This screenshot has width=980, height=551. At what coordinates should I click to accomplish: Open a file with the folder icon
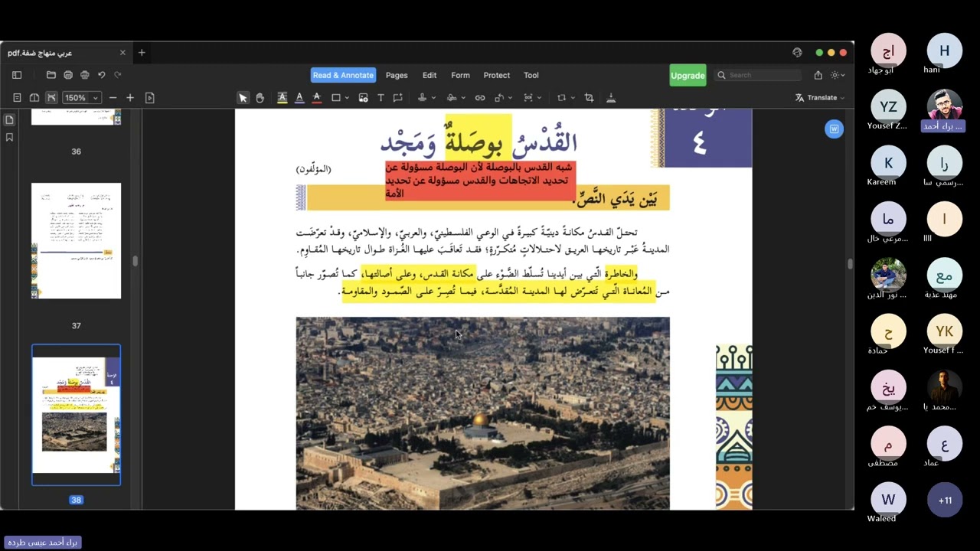click(51, 75)
